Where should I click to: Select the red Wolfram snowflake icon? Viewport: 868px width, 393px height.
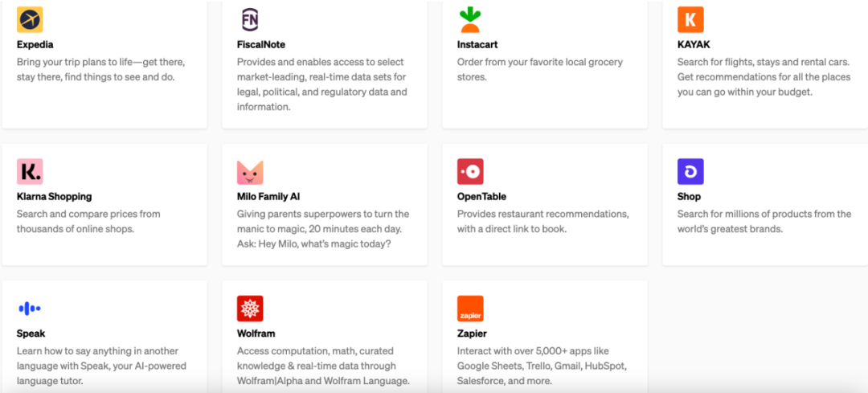point(250,309)
